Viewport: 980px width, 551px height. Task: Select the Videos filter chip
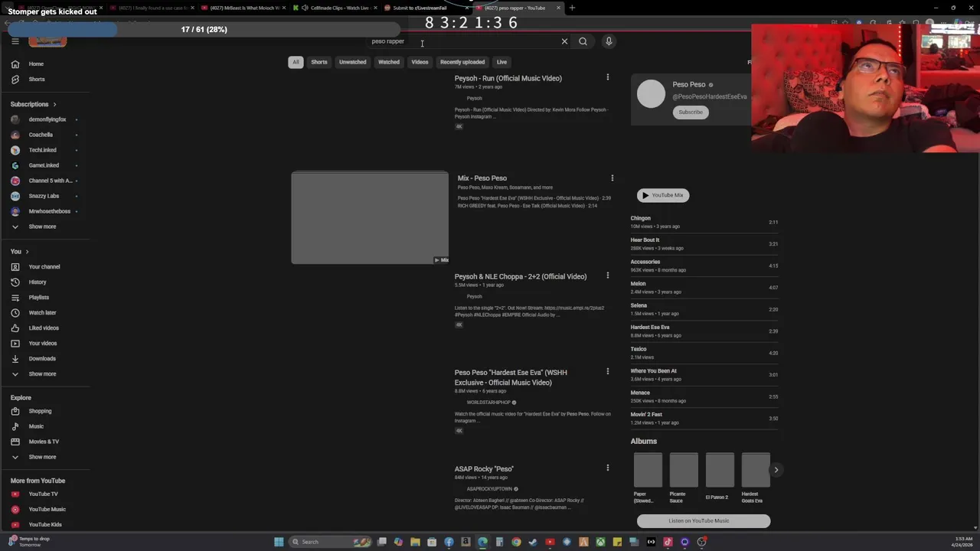[x=420, y=62]
